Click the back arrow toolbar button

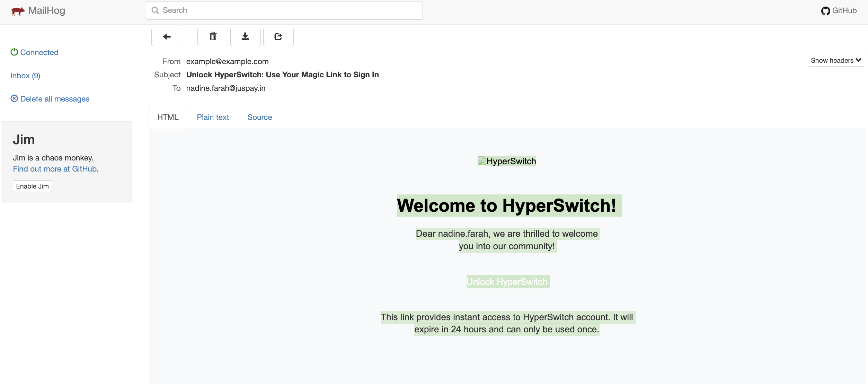click(x=167, y=37)
